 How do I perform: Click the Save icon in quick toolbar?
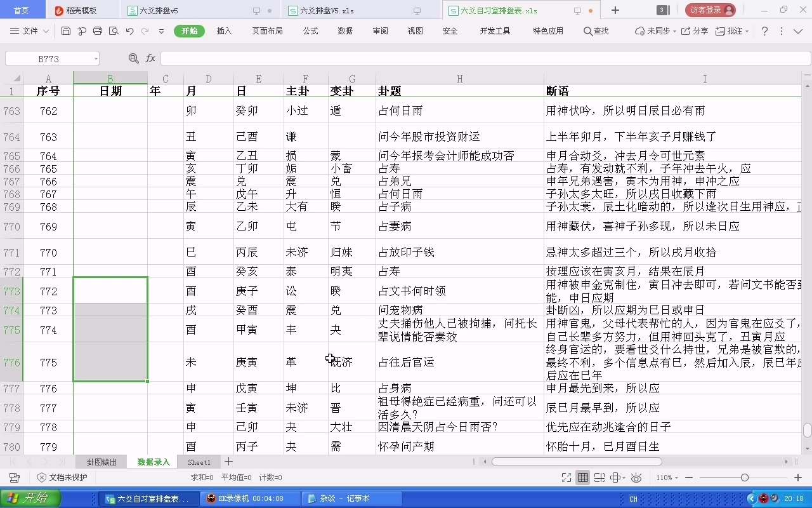pos(66,31)
